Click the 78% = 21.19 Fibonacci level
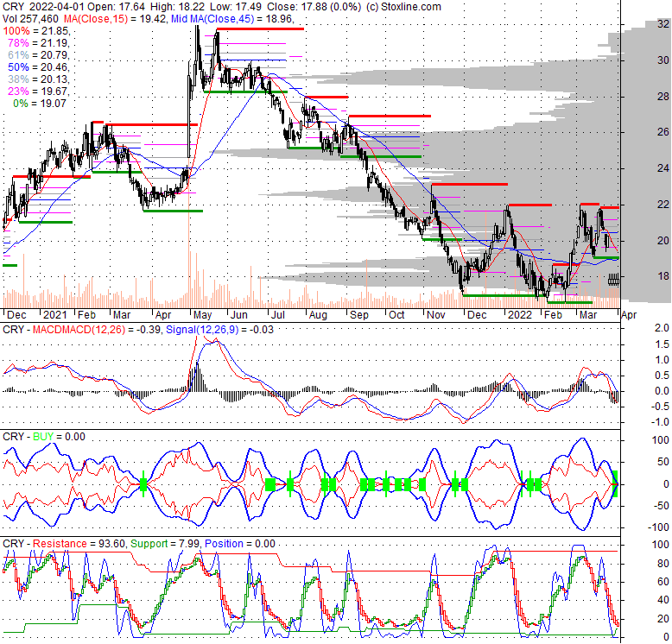672x644 pixels. [39, 43]
